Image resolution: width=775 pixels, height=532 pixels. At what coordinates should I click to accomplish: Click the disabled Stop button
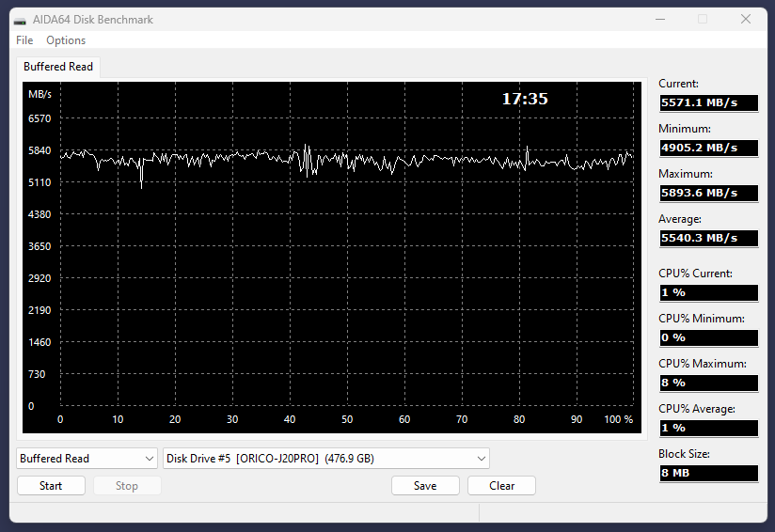[x=127, y=486]
